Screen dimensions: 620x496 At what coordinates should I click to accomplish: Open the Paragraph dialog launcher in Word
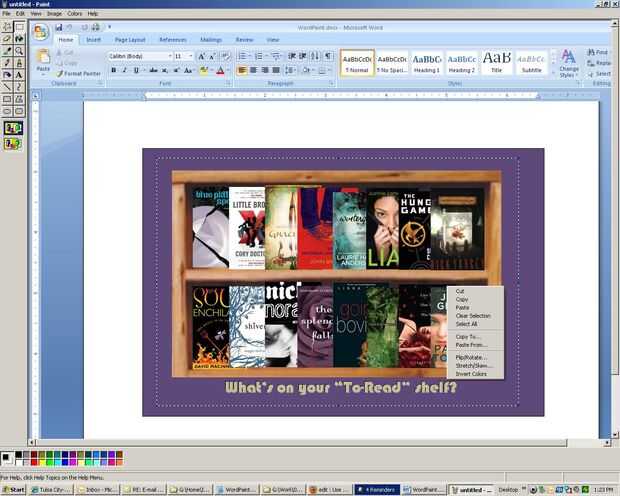pos(332,83)
